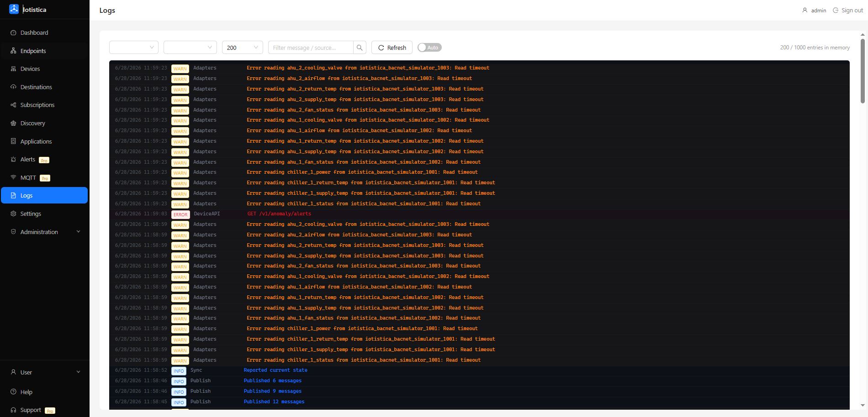Click the Iotistica logo icon
The height and width of the screenshot is (417, 868).
point(14,9)
